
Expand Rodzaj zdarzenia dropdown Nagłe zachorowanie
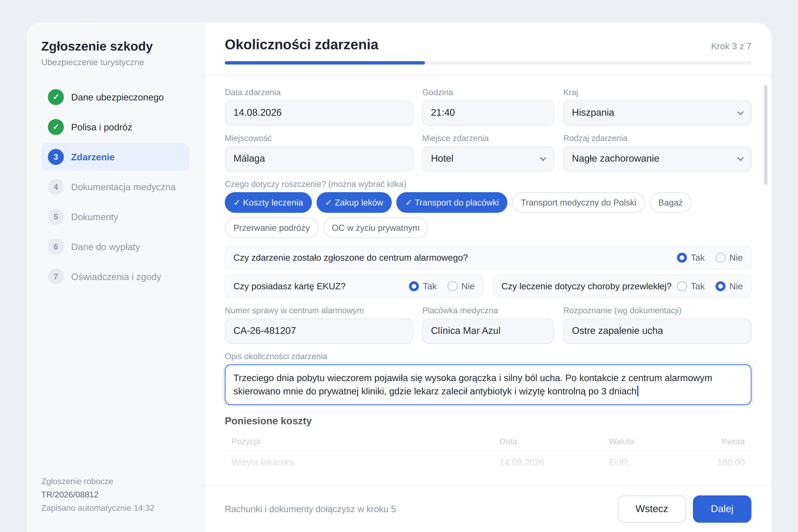(x=657, y=159)
